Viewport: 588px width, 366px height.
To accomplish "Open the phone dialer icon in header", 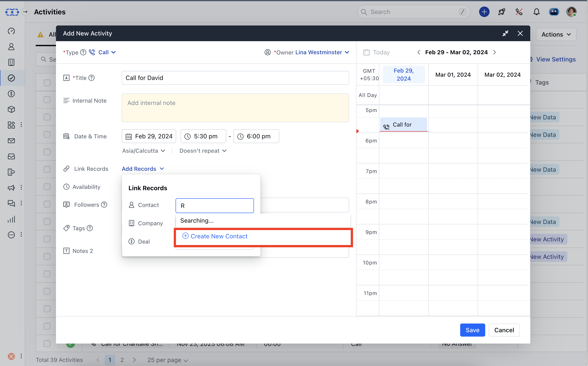I will click(519, 12).
